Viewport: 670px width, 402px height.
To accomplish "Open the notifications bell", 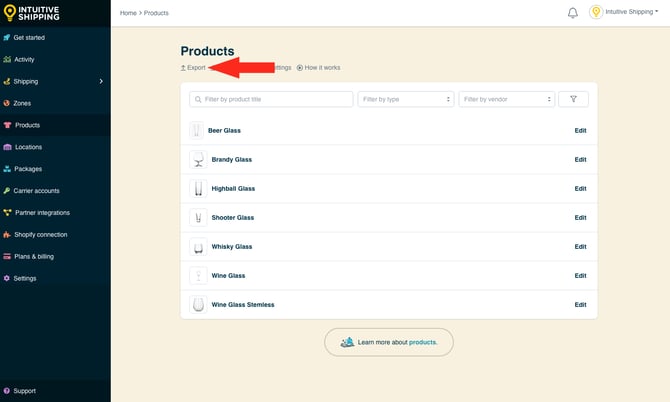I will (x=573, y=13).
